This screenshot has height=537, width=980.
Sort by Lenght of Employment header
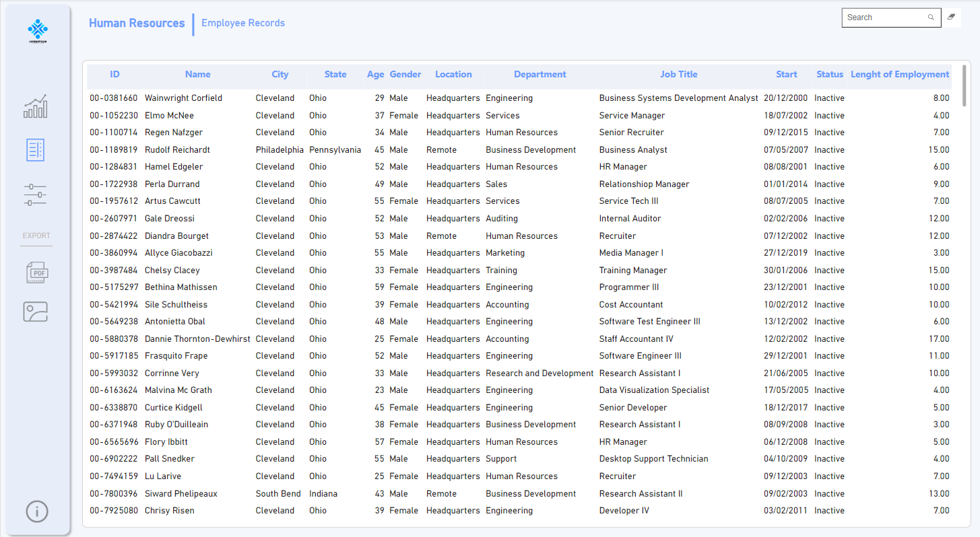(900, 75)
